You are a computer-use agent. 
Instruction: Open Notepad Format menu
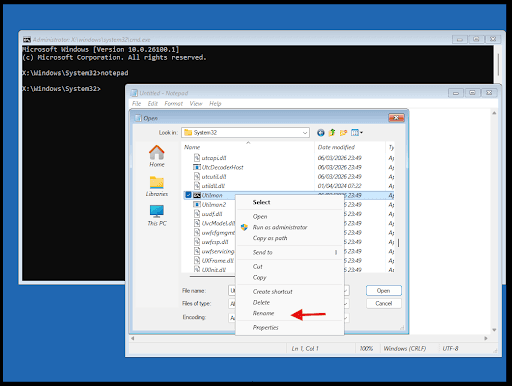point(174,104)
